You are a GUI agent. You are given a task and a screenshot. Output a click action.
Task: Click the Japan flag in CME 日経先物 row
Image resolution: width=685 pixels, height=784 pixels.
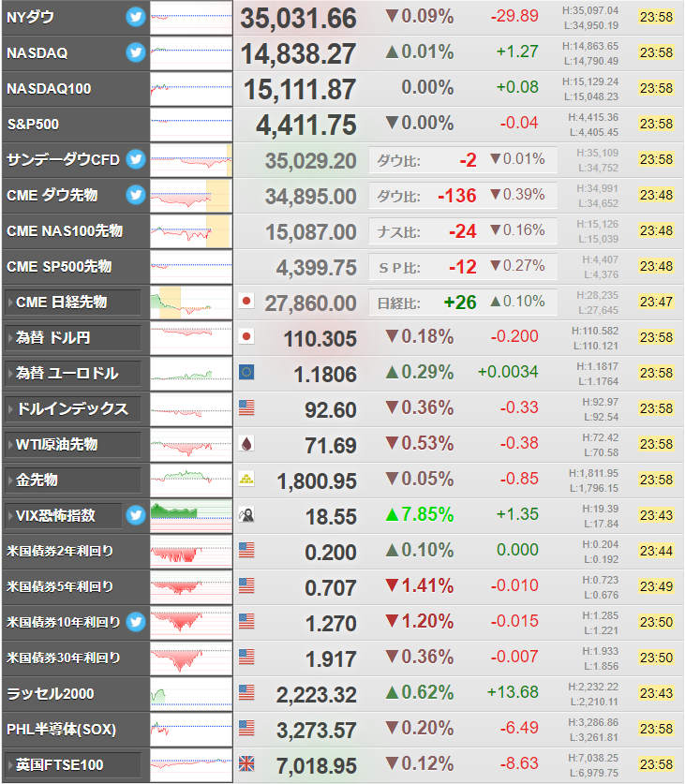coord(246,302)
